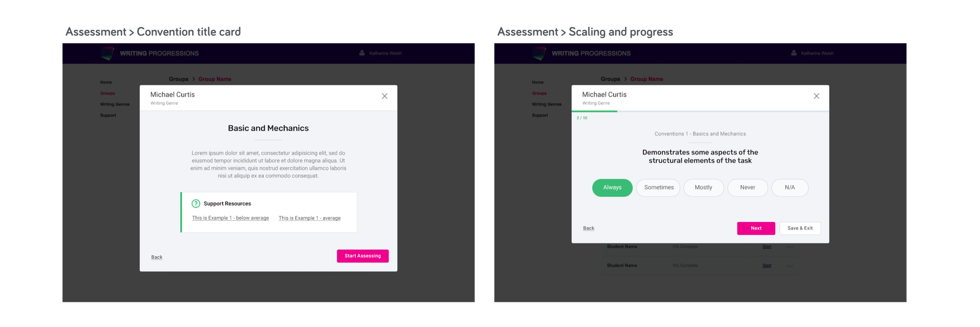Select the Never rating option
980x327 pixels.
(x=747, y=188)
